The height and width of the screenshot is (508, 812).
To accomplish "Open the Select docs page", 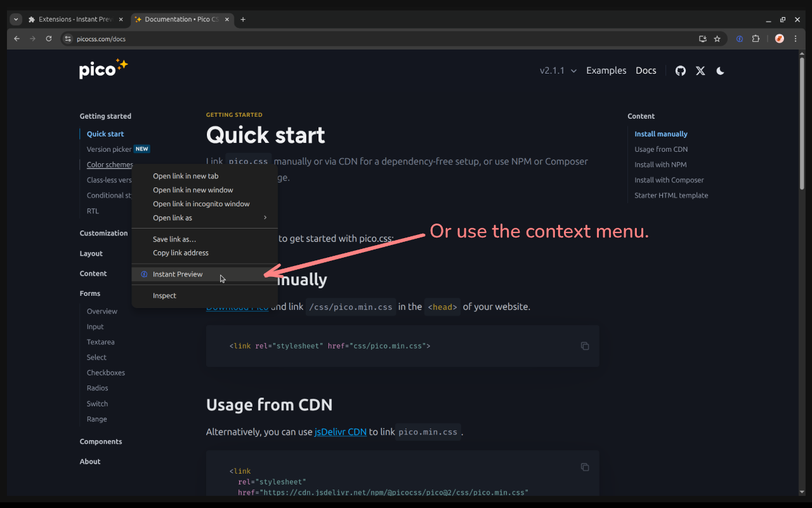I will click(96, 358).
